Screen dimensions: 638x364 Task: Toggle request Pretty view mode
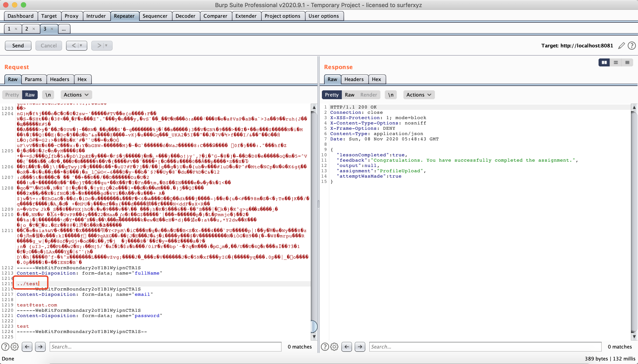point(12,95)
